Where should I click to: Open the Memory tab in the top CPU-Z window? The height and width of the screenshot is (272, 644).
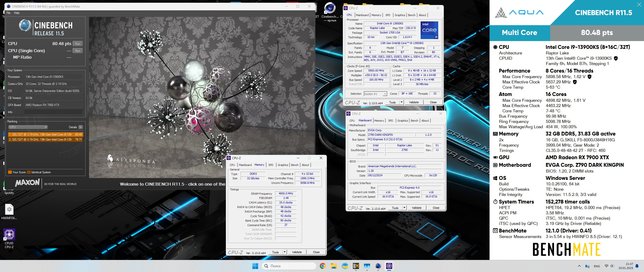[x=376, y=15]
